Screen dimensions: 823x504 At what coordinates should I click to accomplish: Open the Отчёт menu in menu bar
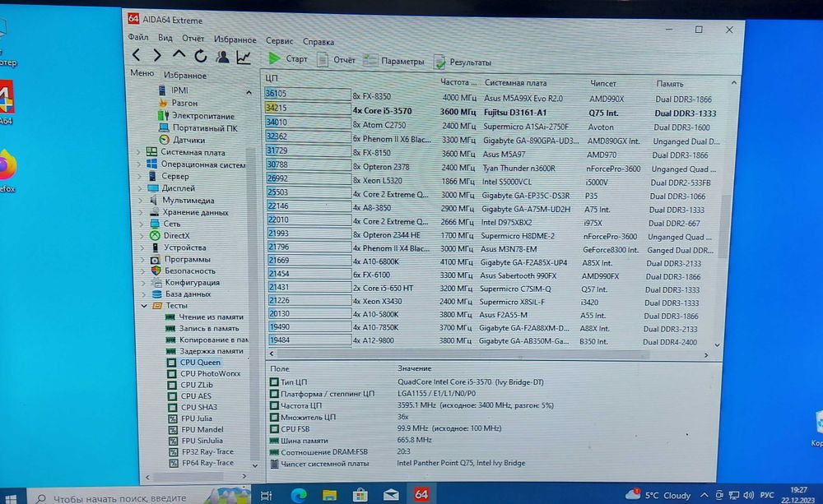tap(193, 39)
